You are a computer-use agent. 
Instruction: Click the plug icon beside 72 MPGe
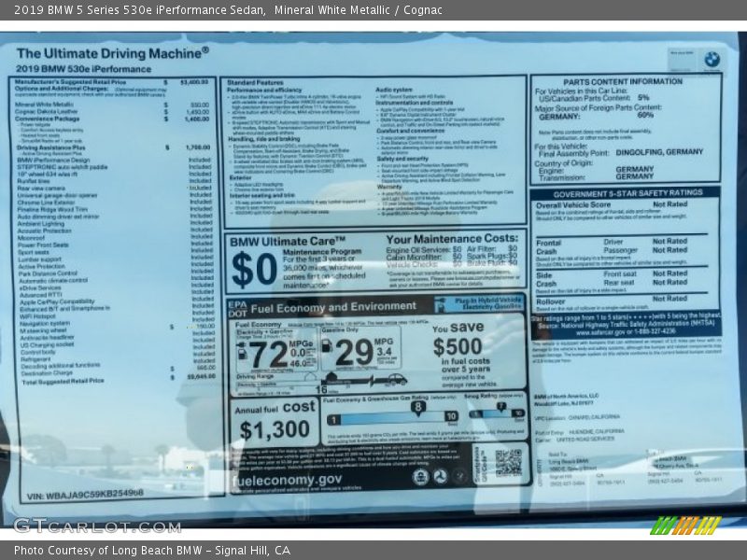tap(241, 352)
